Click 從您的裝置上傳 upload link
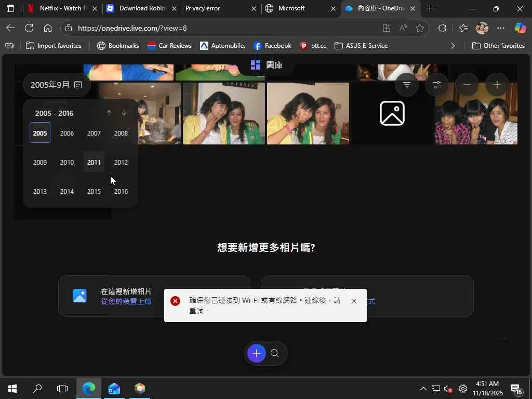 [x=126, y=301]
